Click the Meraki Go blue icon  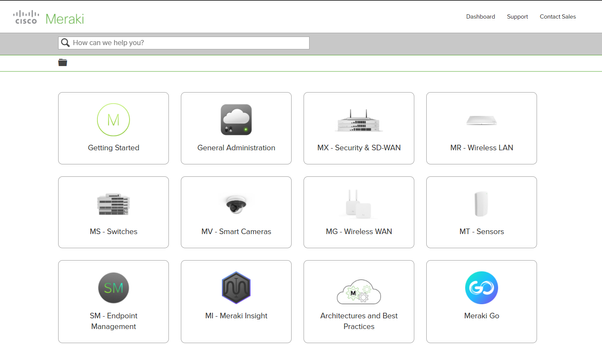point(481,288)
